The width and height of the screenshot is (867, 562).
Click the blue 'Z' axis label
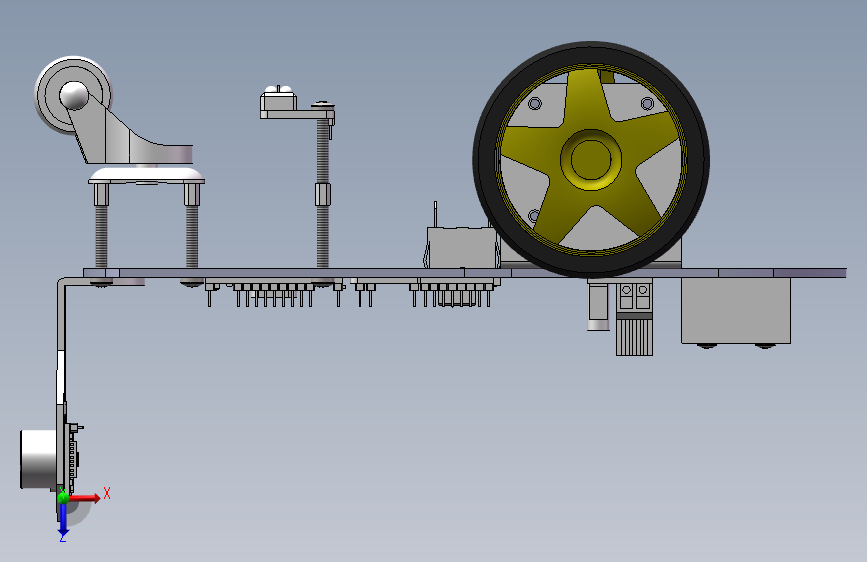pyautogui.click(x=63, y=538)
